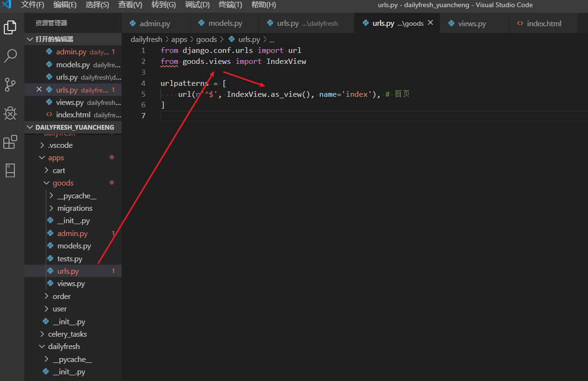Open index.html from open editors list

[x=73, y=114]
